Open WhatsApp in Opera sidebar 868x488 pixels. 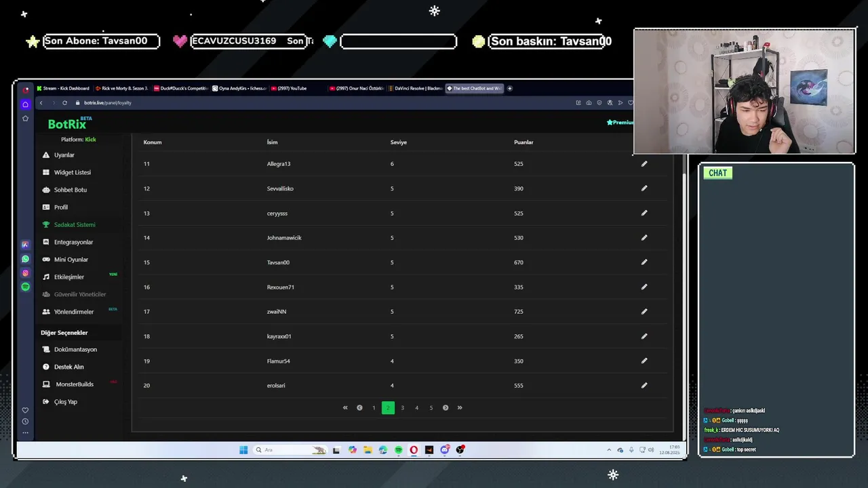[25, 259]
